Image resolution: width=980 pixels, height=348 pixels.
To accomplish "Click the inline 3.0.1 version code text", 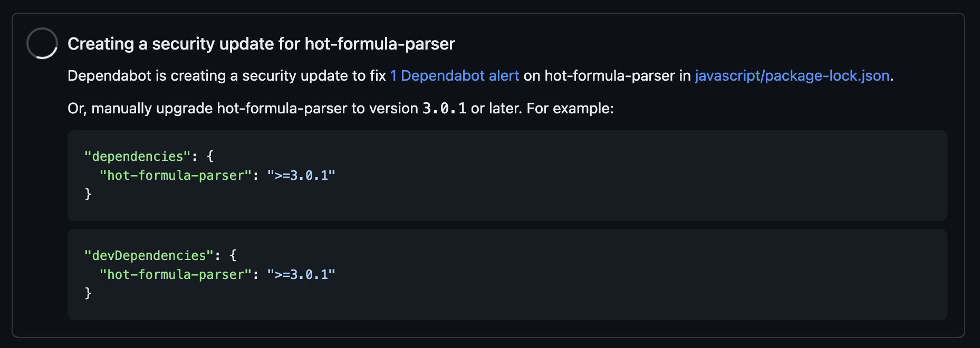I will [x=444, y=109].
